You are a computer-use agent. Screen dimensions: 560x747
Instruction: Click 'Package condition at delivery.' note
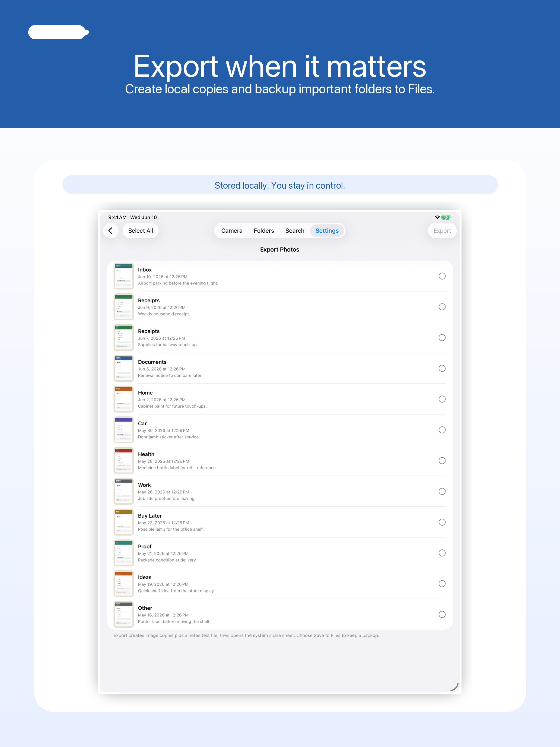point(167,560)
